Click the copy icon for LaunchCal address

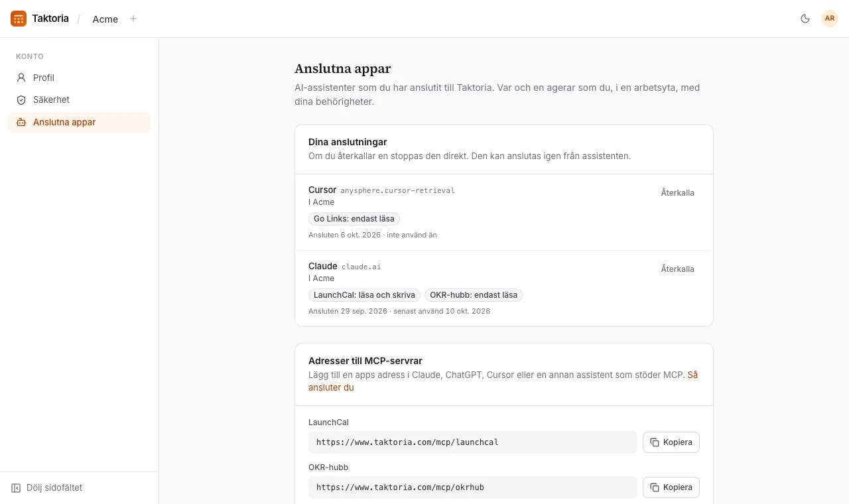(x=655, y=442)
